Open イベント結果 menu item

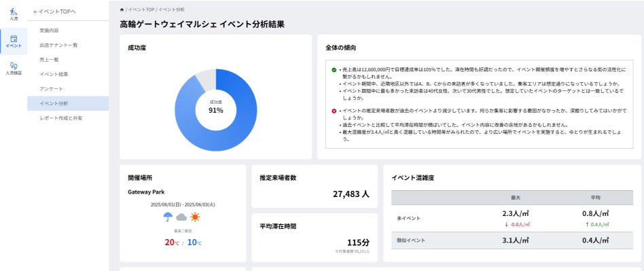[x=68, y=74]
